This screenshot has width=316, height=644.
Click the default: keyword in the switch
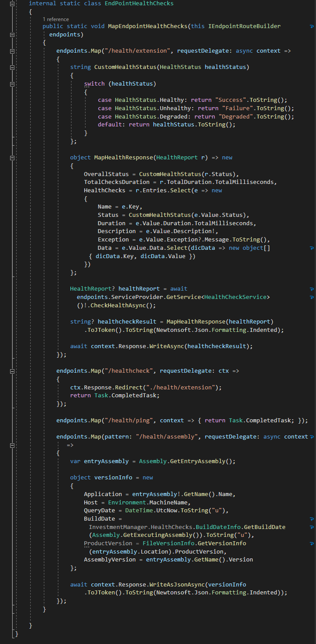coord(111,125)
